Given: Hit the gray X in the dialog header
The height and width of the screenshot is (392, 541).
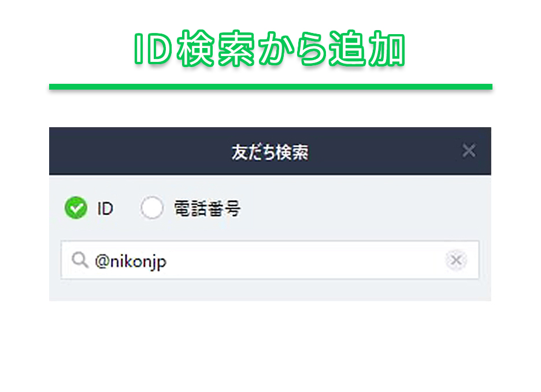Looking at the screenshot, I should [x=469, y=151].
